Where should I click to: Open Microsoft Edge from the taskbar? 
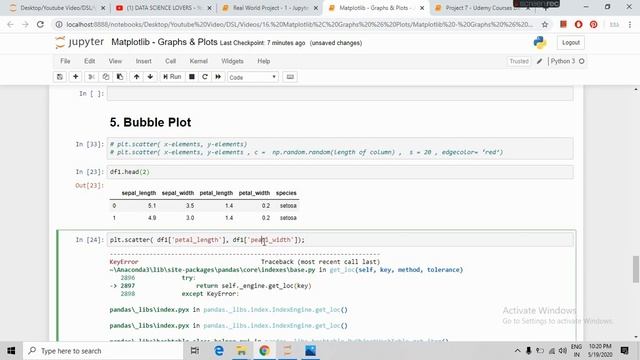219,351
